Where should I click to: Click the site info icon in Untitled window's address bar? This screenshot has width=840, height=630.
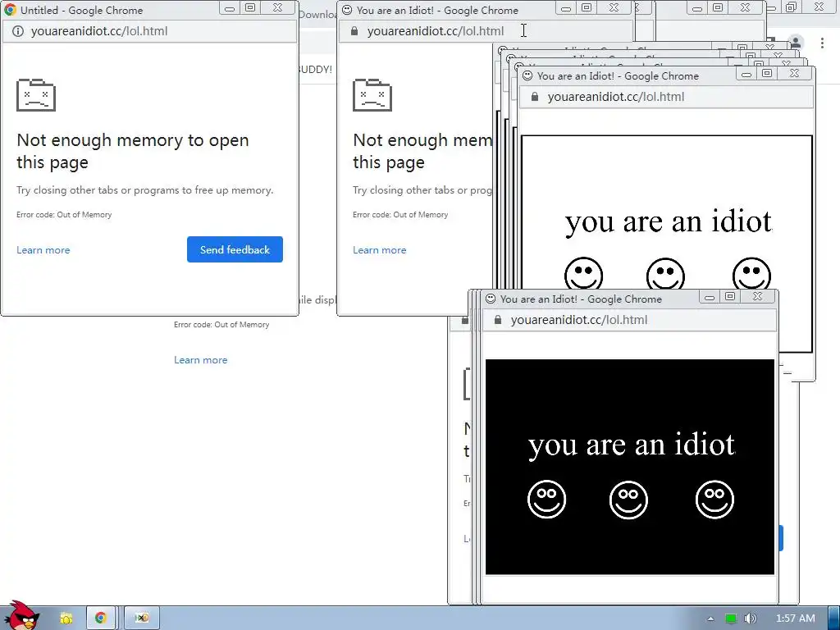point(18,31)
